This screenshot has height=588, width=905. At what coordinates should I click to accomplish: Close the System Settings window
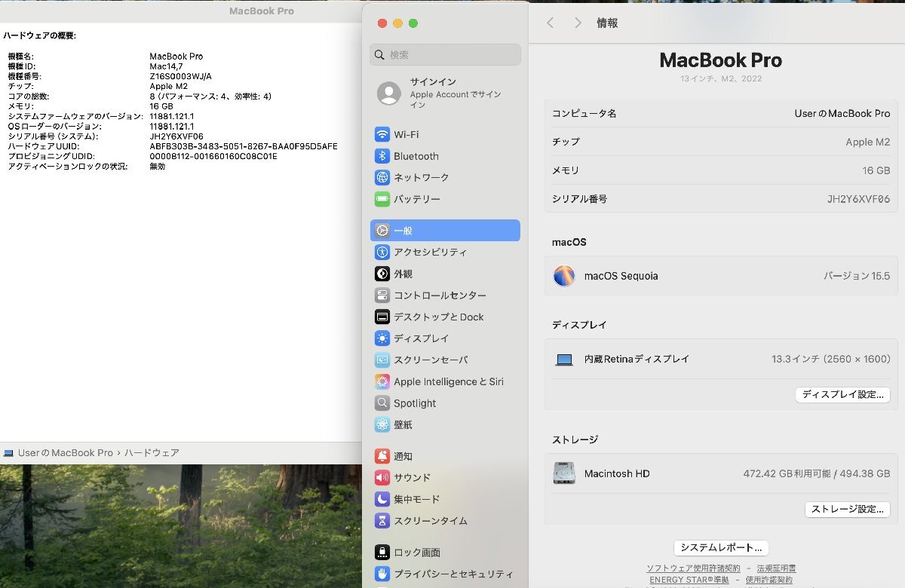(382, 23)
